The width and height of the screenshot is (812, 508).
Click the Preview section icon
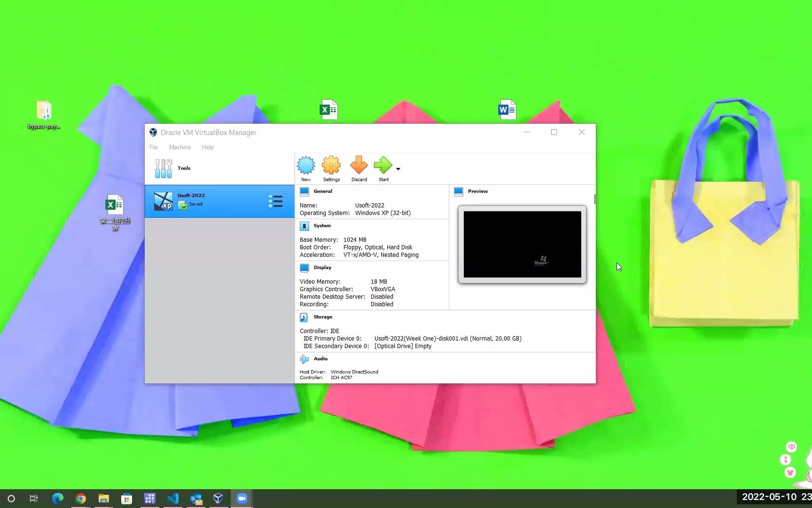click(459, 191)
